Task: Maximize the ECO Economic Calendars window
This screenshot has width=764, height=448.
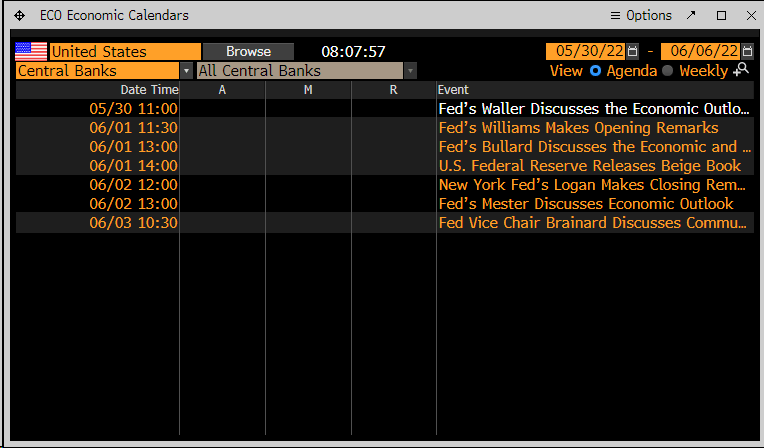Action: [722, 16]
